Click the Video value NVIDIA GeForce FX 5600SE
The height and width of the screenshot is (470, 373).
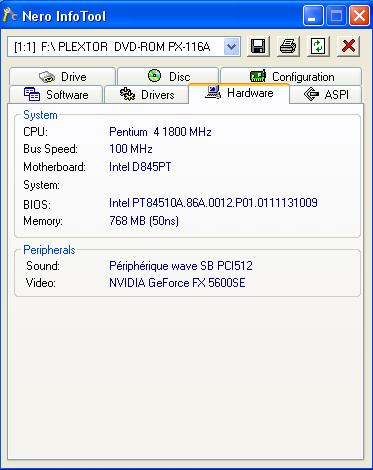click(x=177, y=283)
